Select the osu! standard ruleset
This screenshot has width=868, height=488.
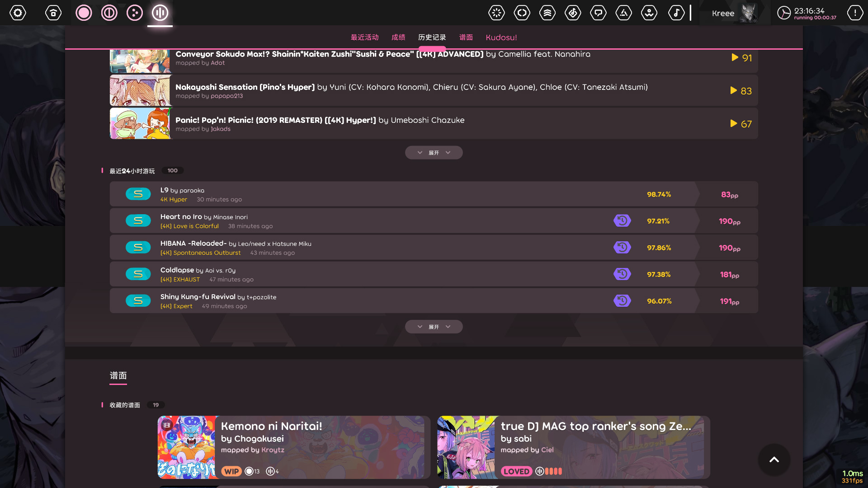[84, 13]
